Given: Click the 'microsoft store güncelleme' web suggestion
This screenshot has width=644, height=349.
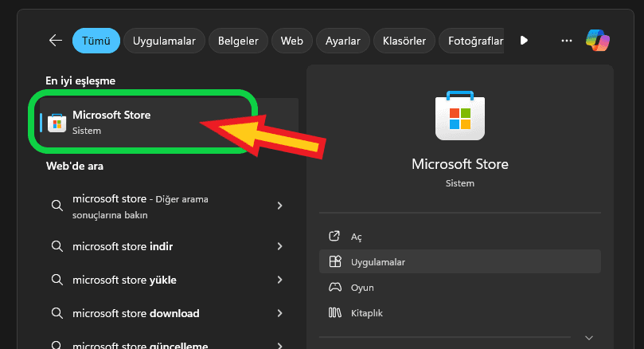Looking at the screenshot, I should click(x=169, y=344).
